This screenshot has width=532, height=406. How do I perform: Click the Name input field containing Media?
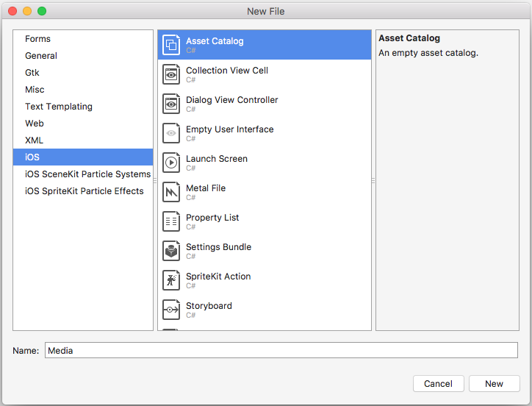point(281,350)
